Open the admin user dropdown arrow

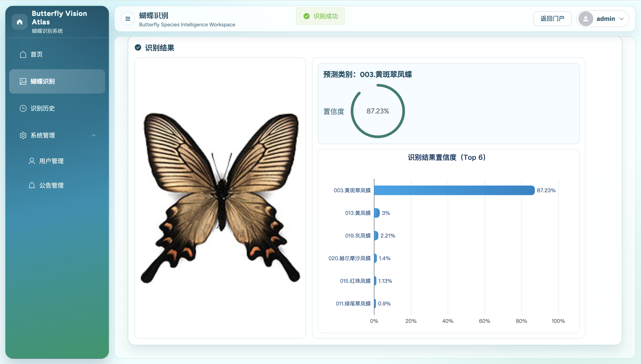pos(621,19)
